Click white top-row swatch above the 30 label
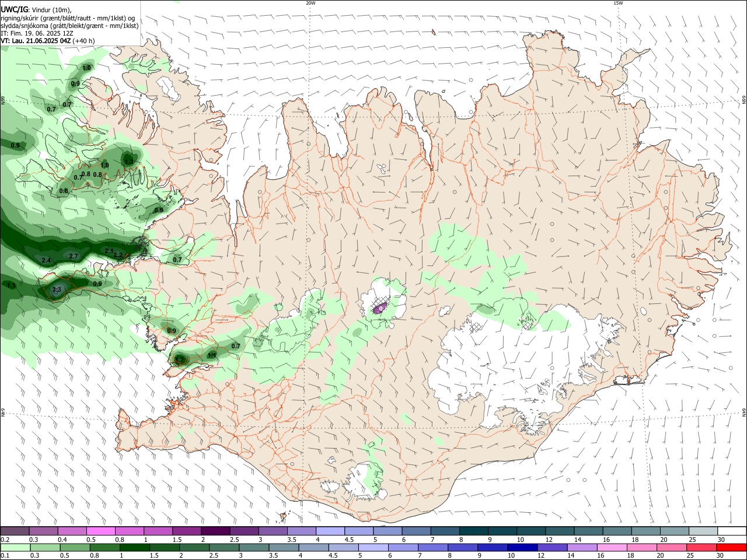Screen dimensions: 747x560 pos(732,531)
